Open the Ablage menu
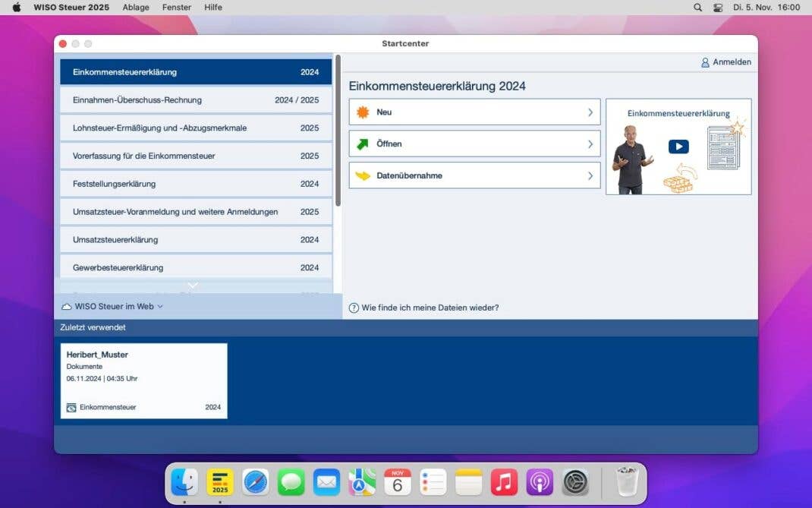 [x=135, y=8]
